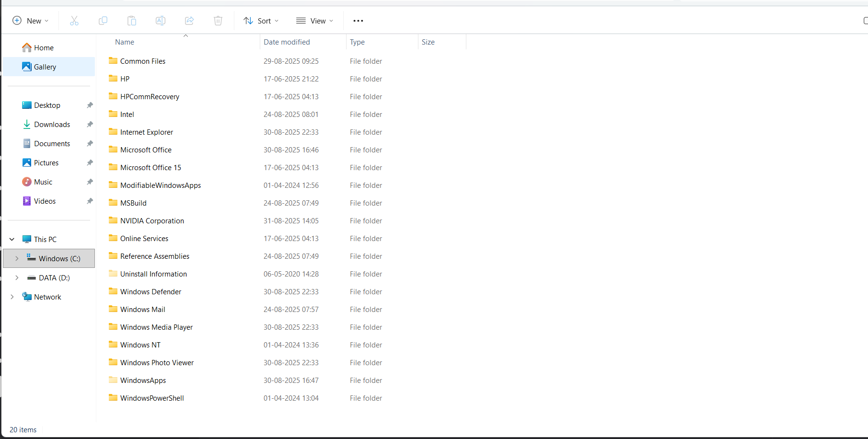Click the Home icon in sidebar
868x439 pixels.
[27, 47]
